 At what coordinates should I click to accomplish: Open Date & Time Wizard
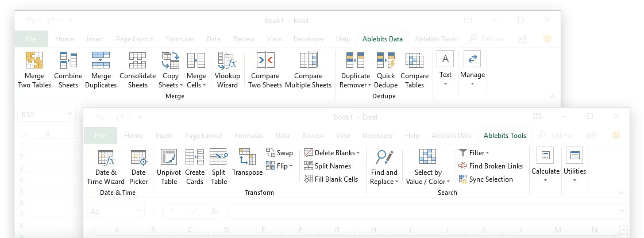coord(106,167)
